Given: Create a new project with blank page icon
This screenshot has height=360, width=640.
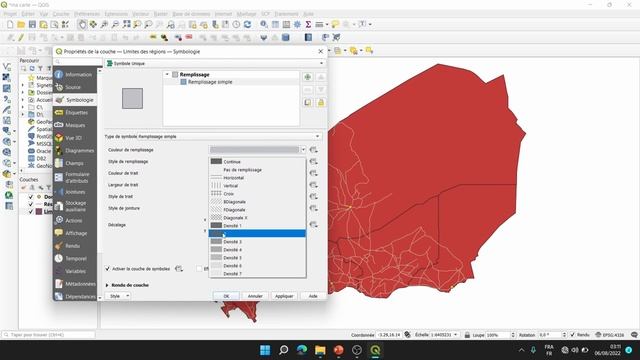Looking at the screenshot, I should click(10, 24).
